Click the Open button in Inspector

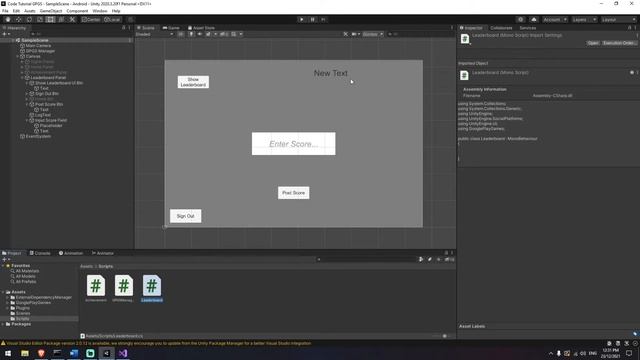tap(593, 43)
